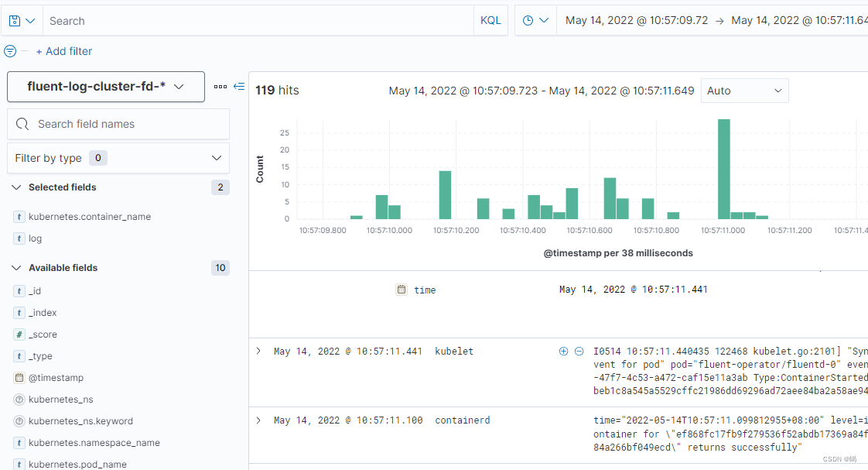The width and height of the screenshot is (868, 470).
Task: Open the Filter by type dropdown
Action: (x=118, y=158)
